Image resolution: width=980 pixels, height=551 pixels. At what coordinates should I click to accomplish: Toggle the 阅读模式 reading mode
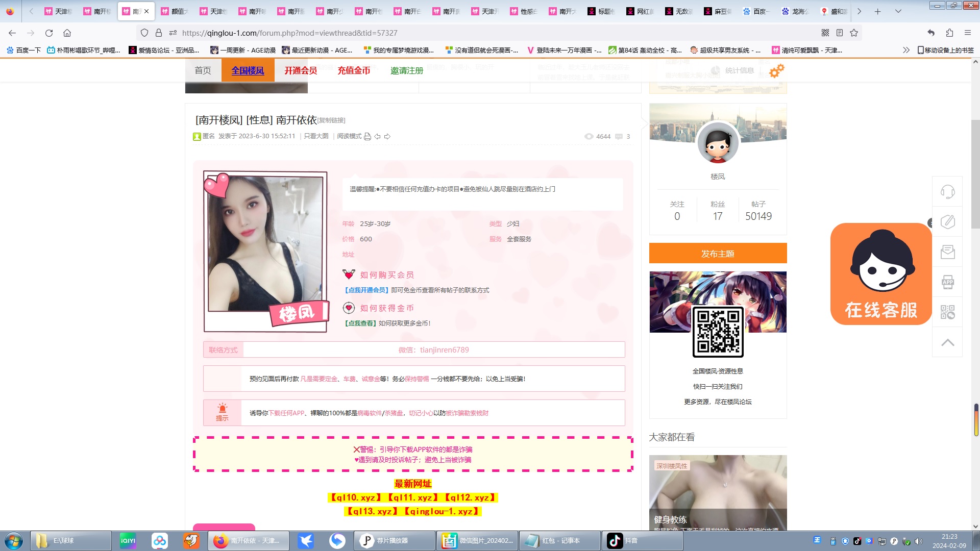(x=349, y=136)
